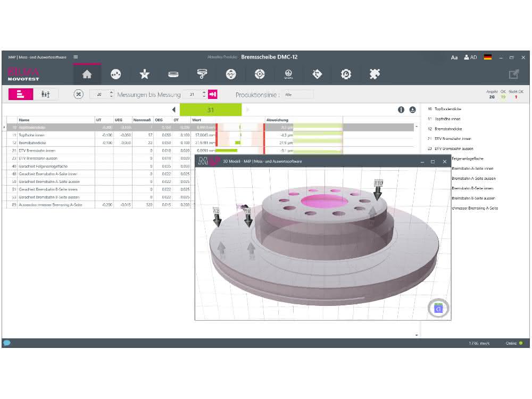Click the download icon above table
This screenshot has width=532, height=399.
click(413, 110)
